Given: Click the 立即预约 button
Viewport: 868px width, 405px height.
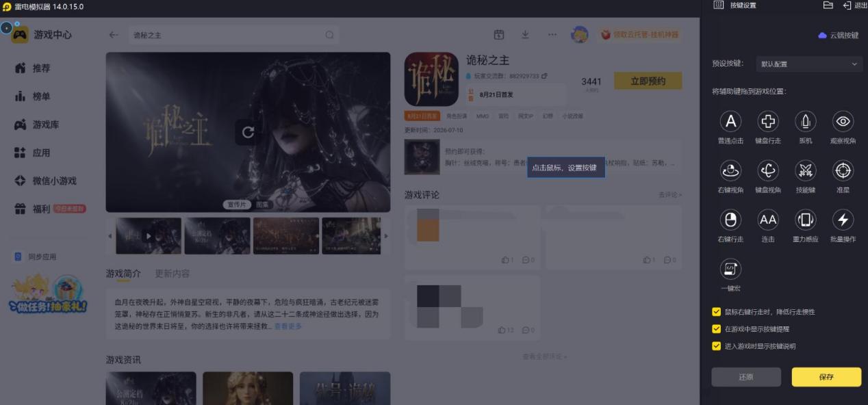Looking at the screenshot, I should pos(648,81).
